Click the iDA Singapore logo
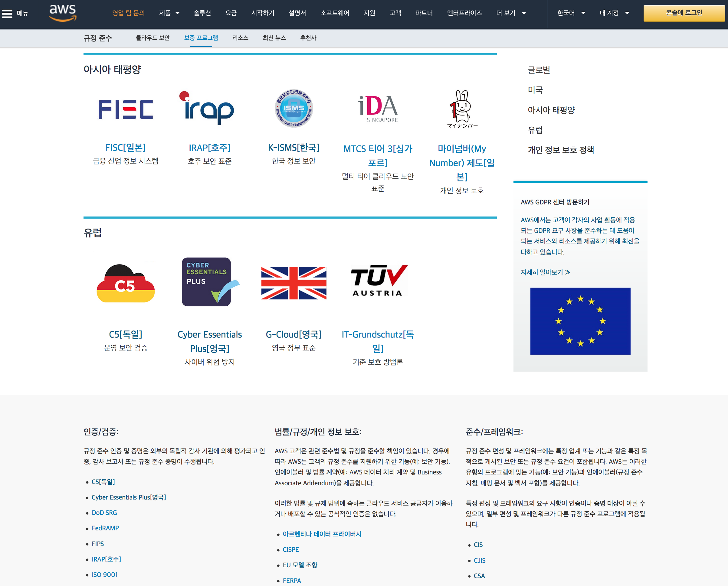 click(x=378, y=109)
